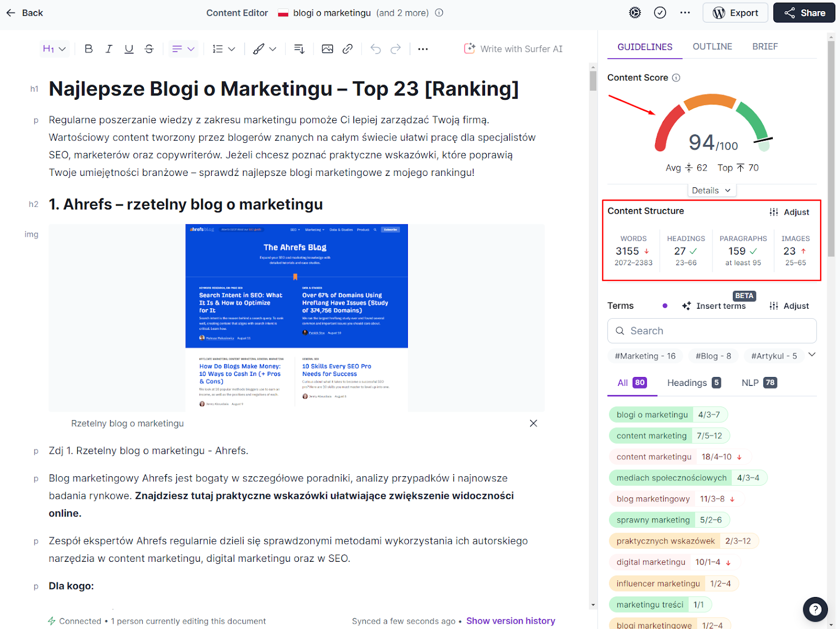Click the Content Score gauge
This screenshot has width=840, height=629.
click(712, 124)
